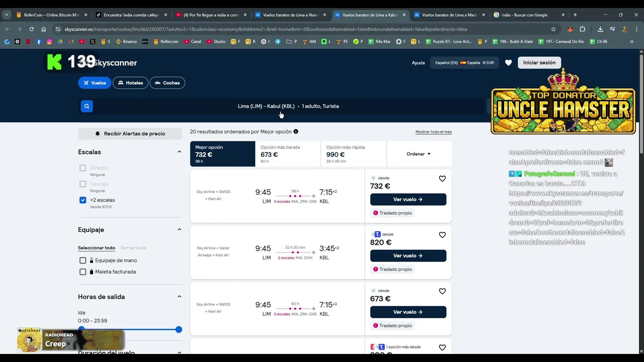Open the Netflix bookmark icon

tap(28, 41)
